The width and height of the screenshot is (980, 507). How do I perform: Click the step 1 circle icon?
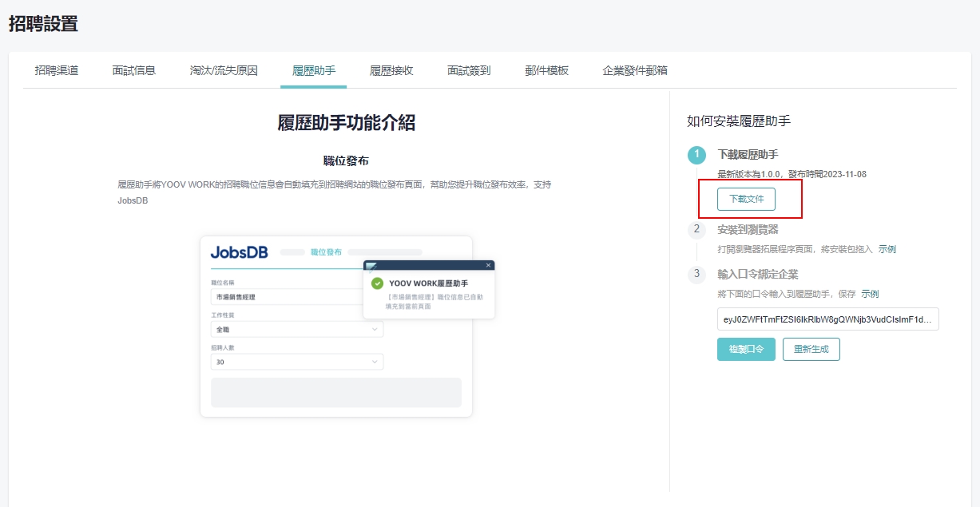(x=696, y=154)
